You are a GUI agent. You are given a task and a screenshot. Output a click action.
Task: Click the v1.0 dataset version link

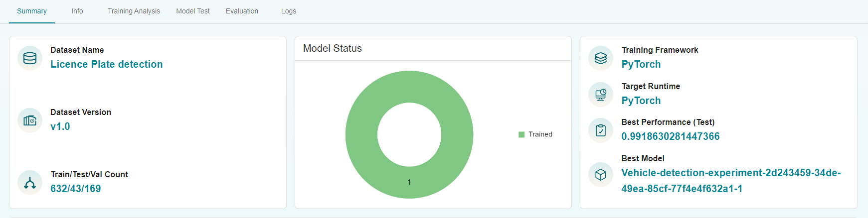[x=60, y=126]
